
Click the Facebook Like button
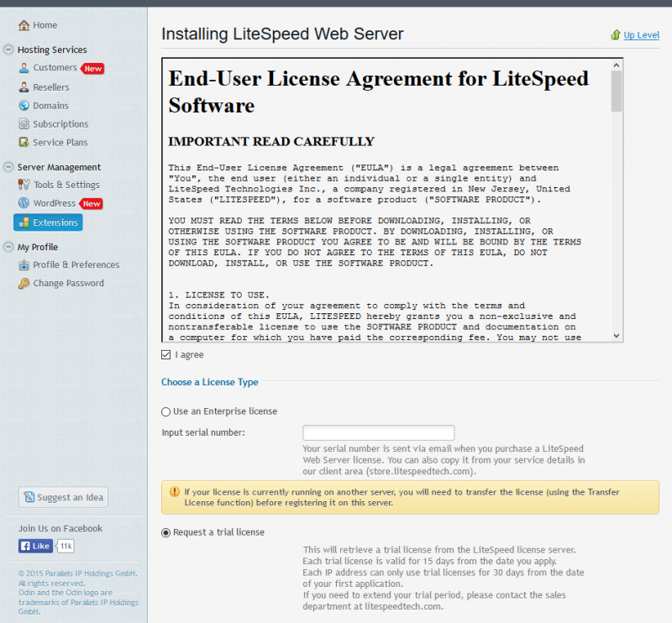(35, 546)
